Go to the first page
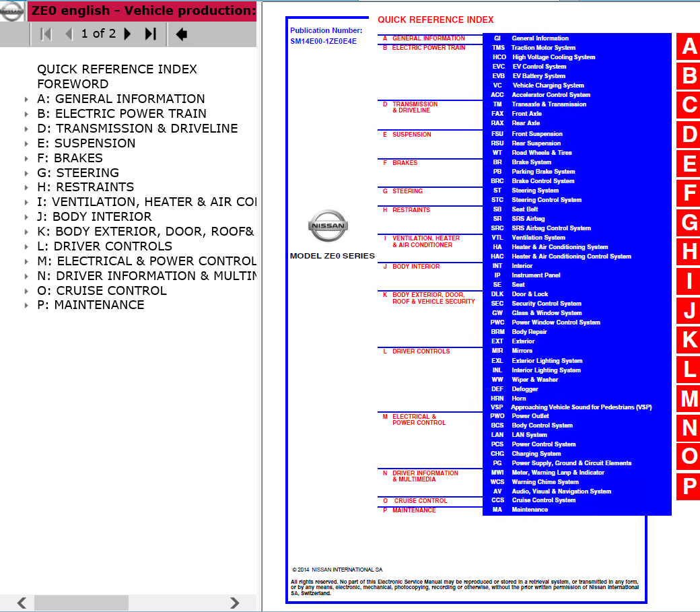The width and height of the screenshot is (700, 612). pyautogui.click(x=46, y=34)
